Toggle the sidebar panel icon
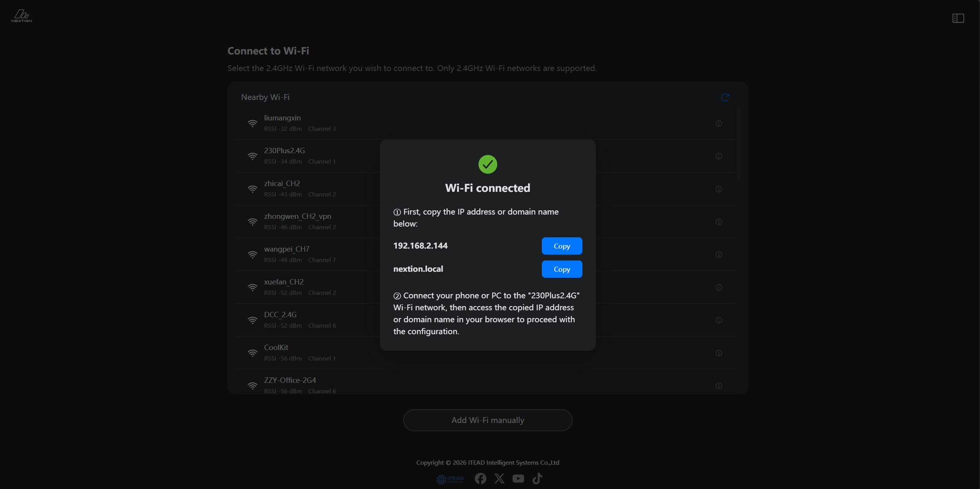The width and height of the screenshot is (980, 489). click(958, 18)
